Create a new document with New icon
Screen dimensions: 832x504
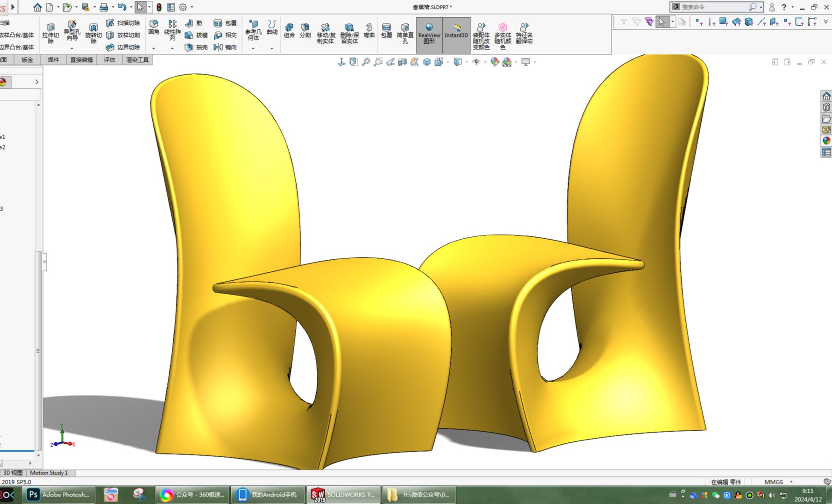point(49,7)
